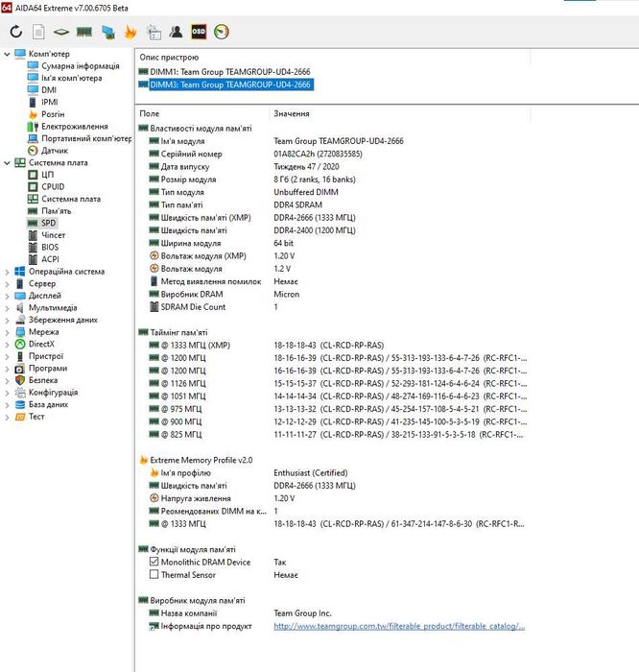Open the OSD panel toolbar icon
This screenshot has width=639, height=672.
(x=199, y=32)
